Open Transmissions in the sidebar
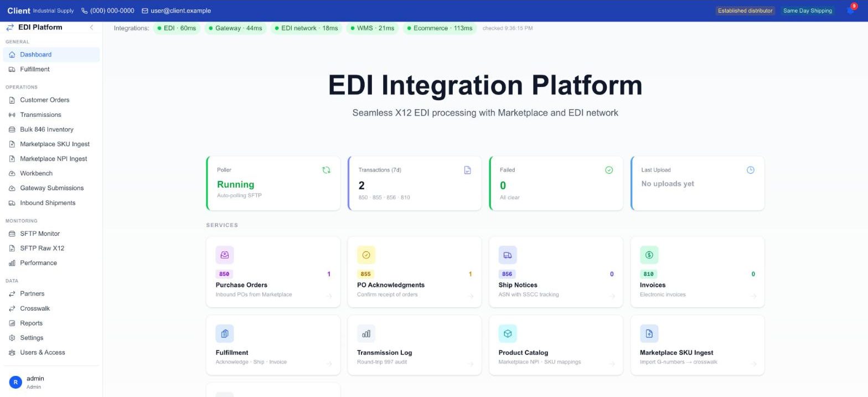The image size is (868, 397). (x=51, y=115)
